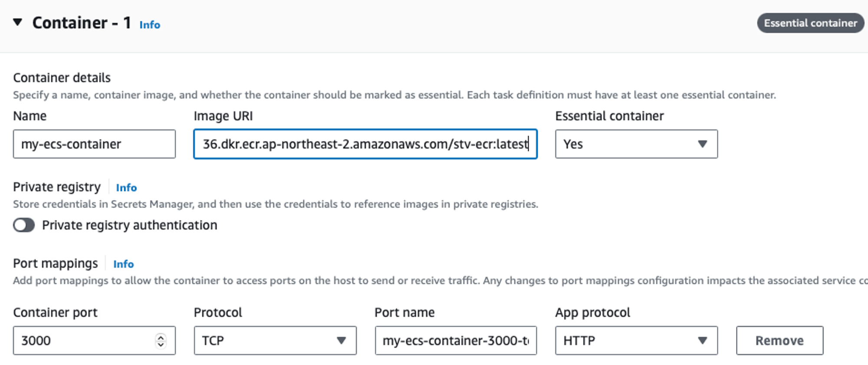Open the Private registry Info link

point(126,187)
